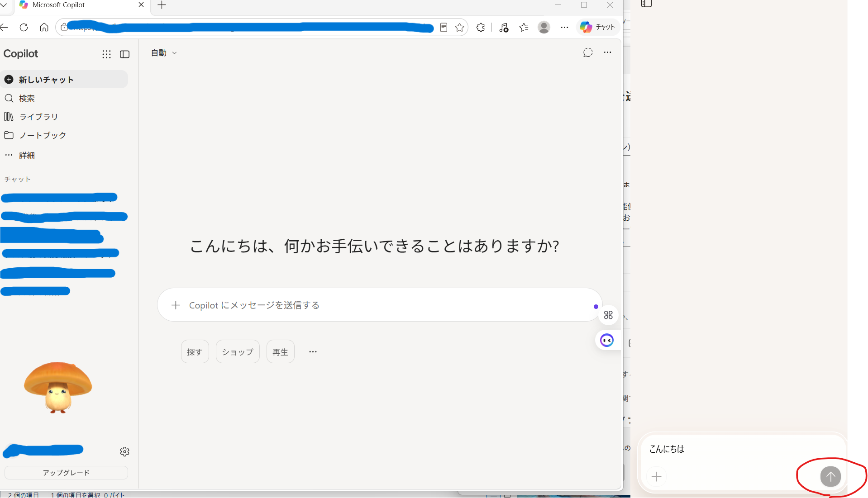
Task: Click plus attach icon in Copilot message box
Action: pos(176,305)
